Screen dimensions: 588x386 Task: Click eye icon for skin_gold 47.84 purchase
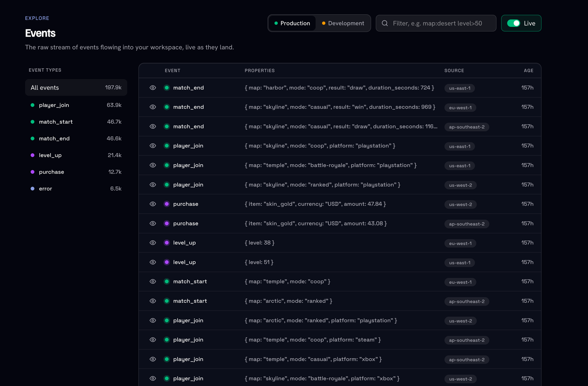(x=153, y=204)
